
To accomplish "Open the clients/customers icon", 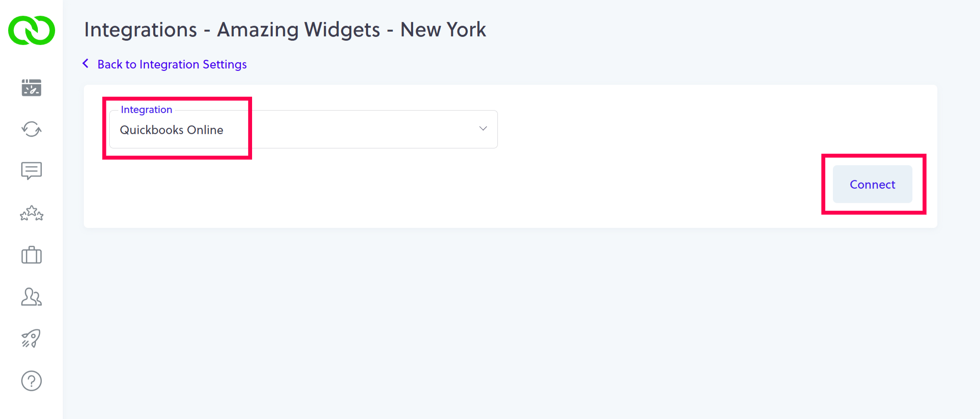I will [x=31, y=297].
